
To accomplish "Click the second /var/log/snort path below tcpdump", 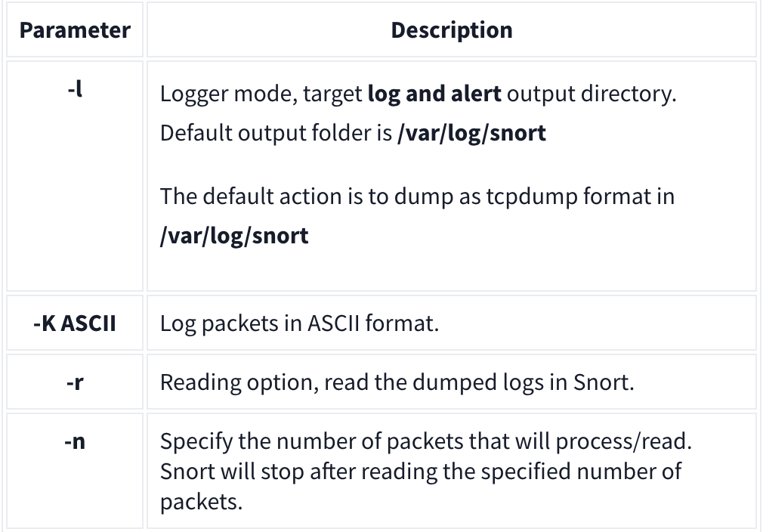I will (234, 236).
